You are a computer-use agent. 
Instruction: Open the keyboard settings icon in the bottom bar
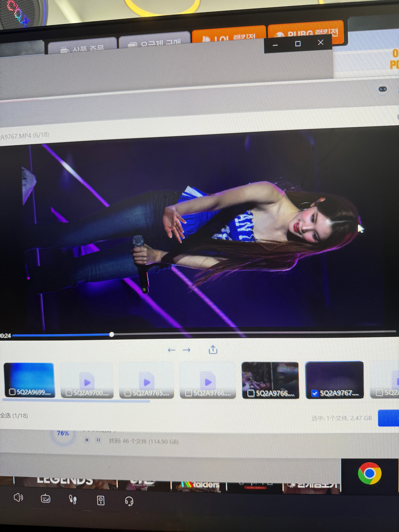(x=45, y=499)
